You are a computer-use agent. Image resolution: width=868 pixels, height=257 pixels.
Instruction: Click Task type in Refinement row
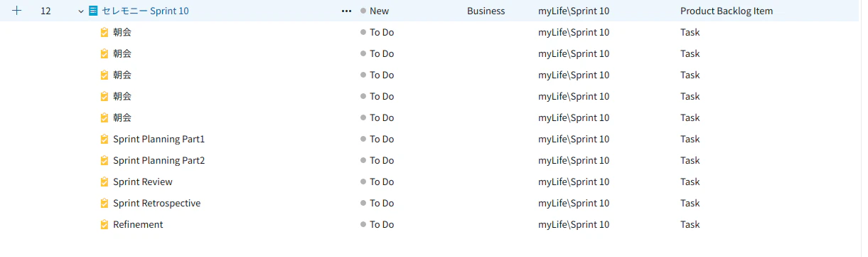(690, 224)
